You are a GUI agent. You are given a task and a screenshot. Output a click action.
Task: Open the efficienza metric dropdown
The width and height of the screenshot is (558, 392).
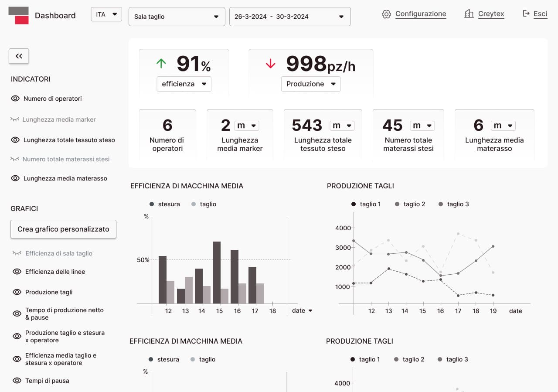184,84
